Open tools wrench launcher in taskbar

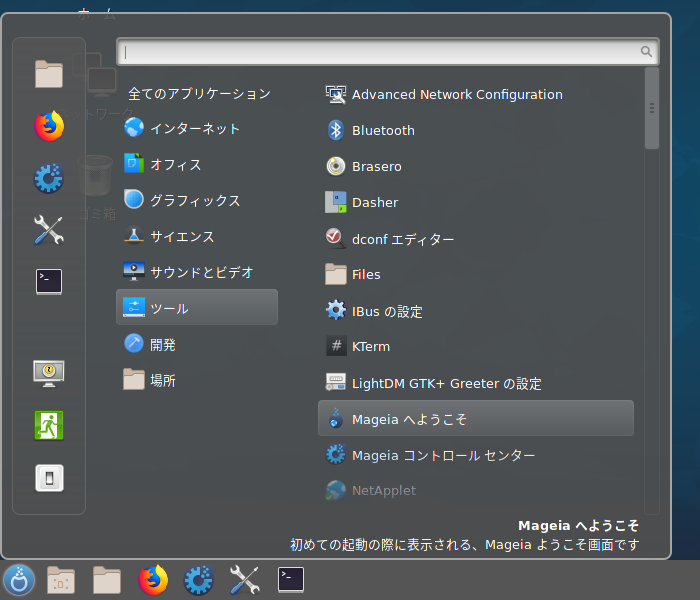[245, 580]
